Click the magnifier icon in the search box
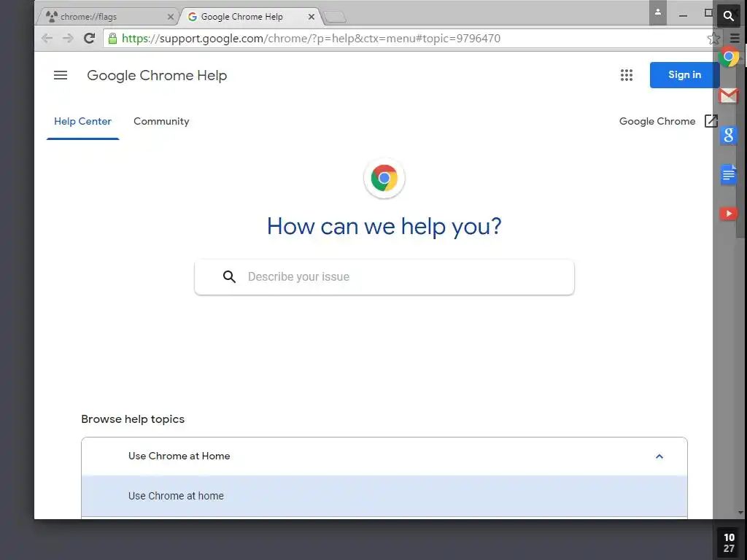Image resolution: width=747 pixels, height=560 pixels. coord(229,276)
